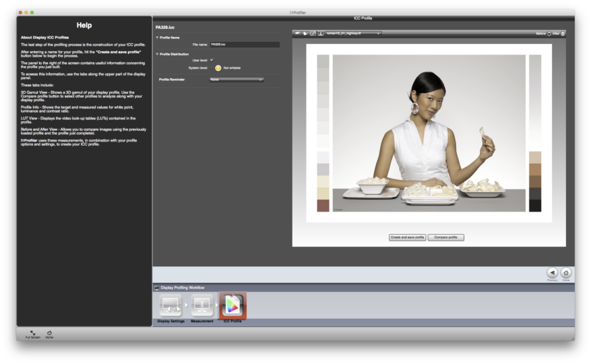
Task: Click the Previous arrow button
Action: click(552, 272)
